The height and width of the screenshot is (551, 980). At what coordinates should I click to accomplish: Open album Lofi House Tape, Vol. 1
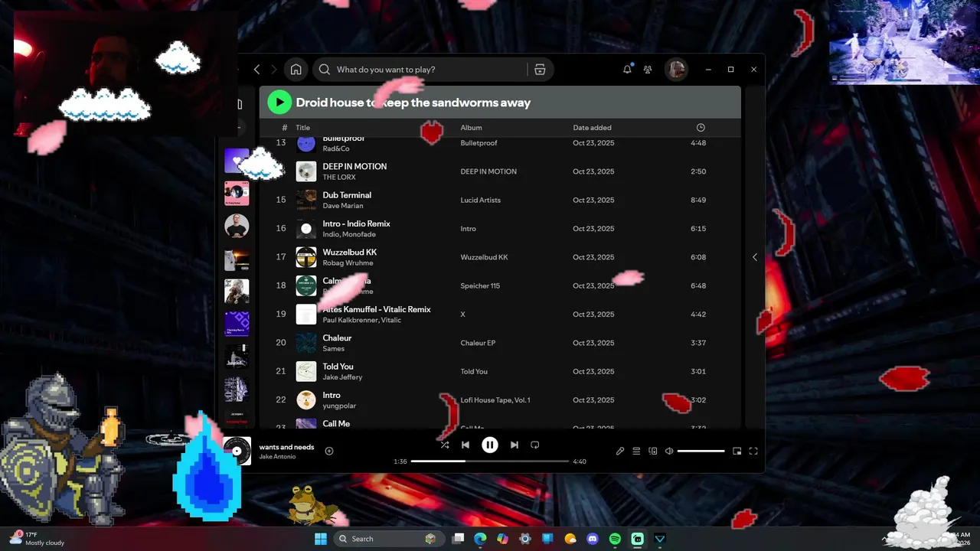pos(495,400)
